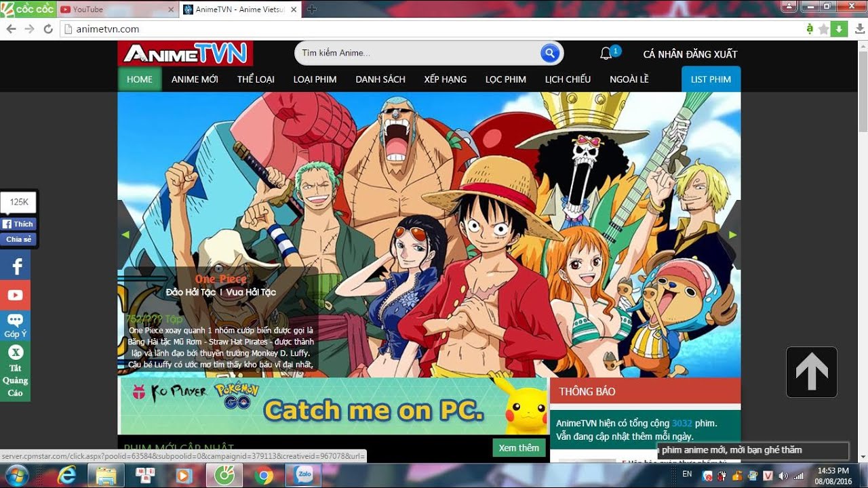868x488 pixels.
Task: Click EN language indicator in tray
Action: [687, 474]
